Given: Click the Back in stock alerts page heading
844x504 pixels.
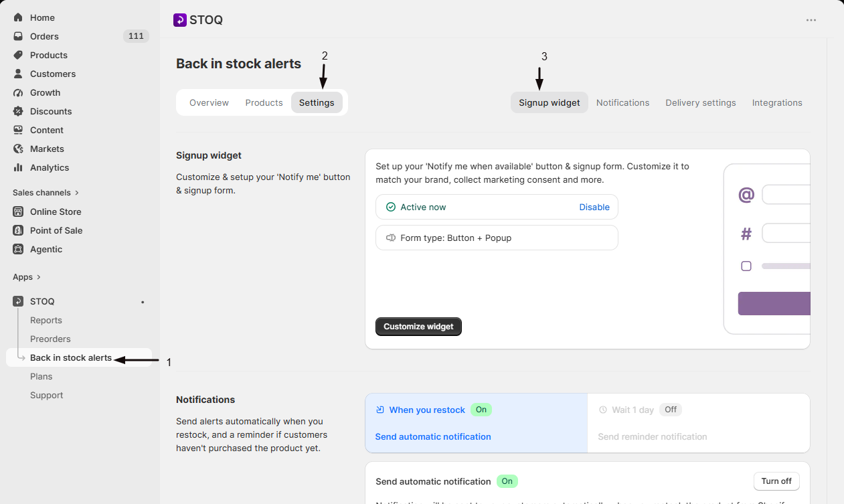Looking at the screenshot, I should tap(239, 64).
